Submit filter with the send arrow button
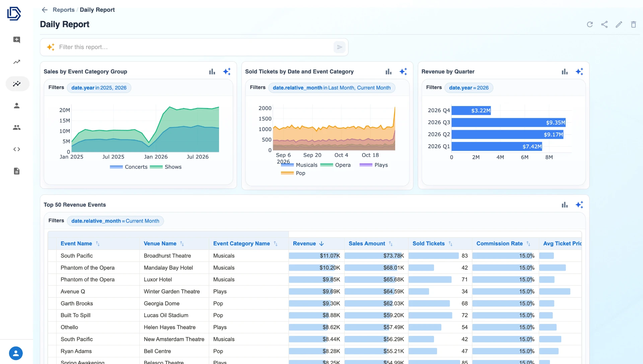 click(339, 47)
